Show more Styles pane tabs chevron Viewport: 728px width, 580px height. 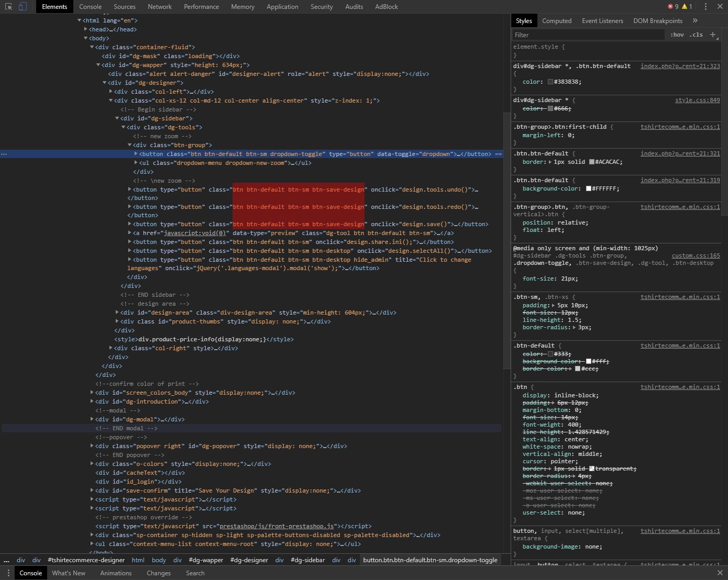(695, 20)
